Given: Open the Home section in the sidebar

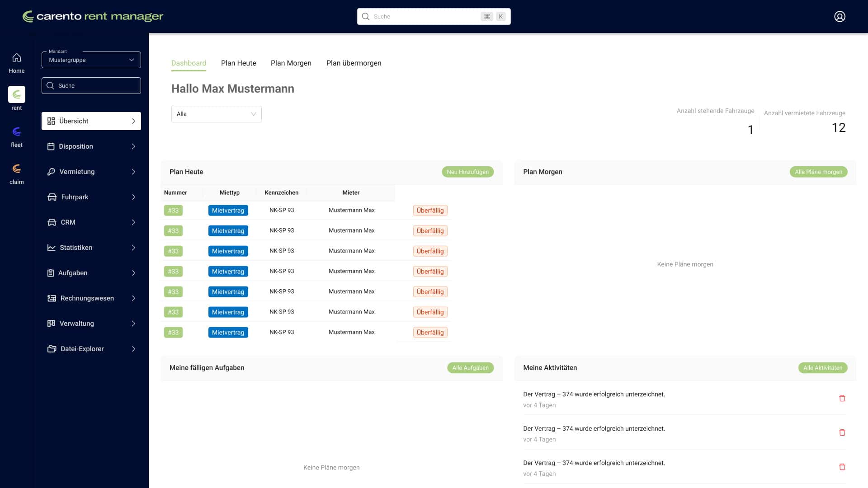Looking at the screenshot, I should [16, 62].
